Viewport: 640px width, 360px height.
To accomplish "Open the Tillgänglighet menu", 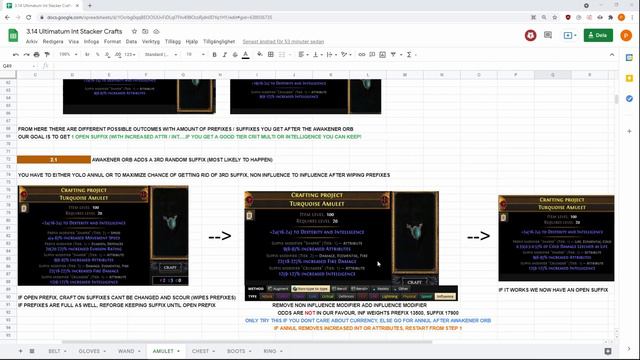I will click(219, 42).
